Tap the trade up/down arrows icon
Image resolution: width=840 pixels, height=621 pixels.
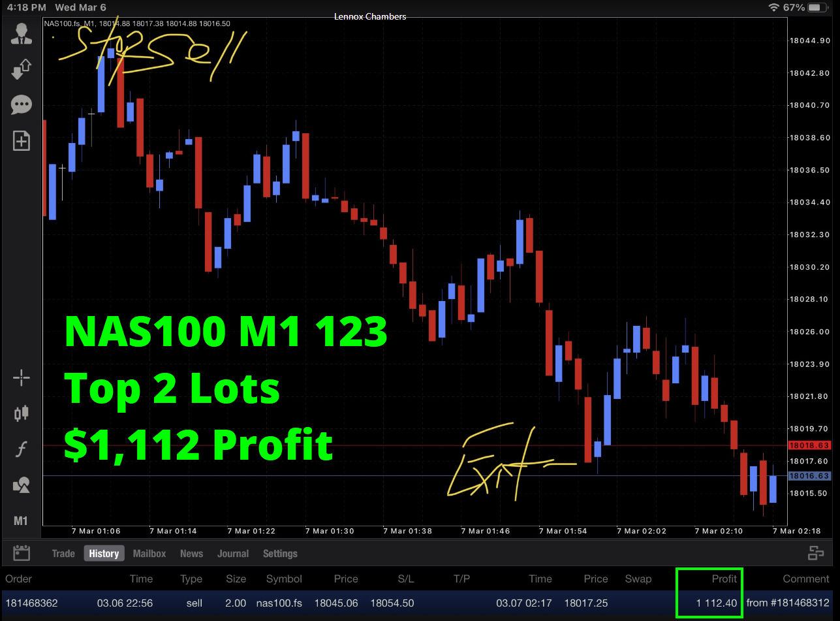click(x=22, y=69)
